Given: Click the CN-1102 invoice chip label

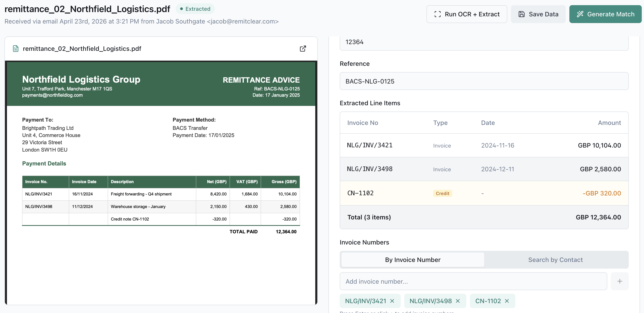Looking at the screenshot, I should [488, 301].
